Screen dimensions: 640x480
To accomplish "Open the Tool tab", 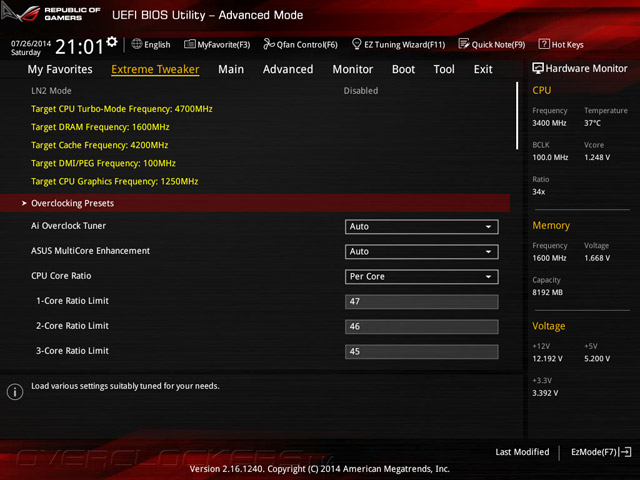I will click(444, 69).
